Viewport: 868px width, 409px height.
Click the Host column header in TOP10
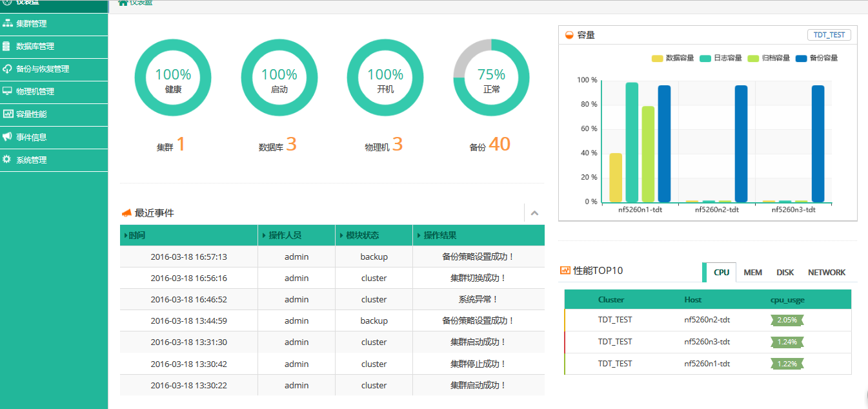[693, 300]
